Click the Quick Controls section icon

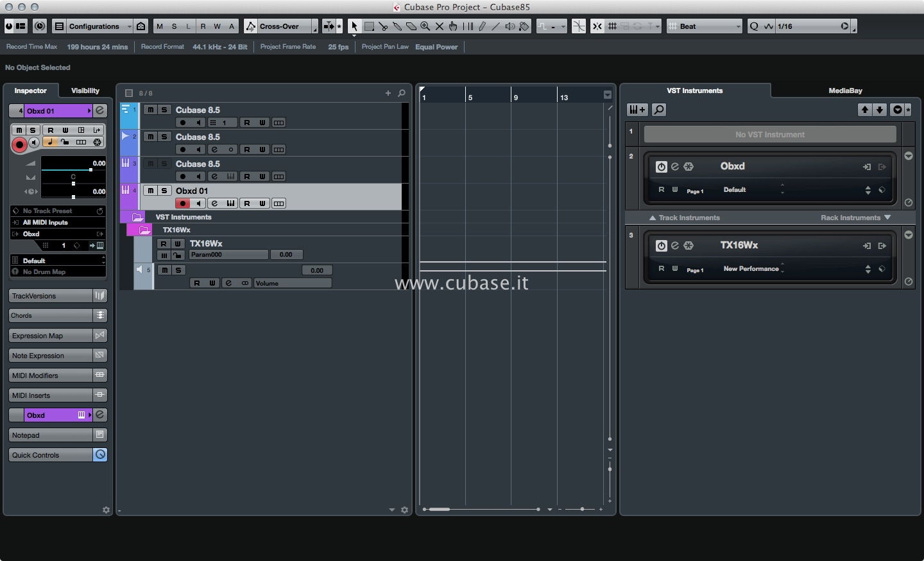(100, 455)
